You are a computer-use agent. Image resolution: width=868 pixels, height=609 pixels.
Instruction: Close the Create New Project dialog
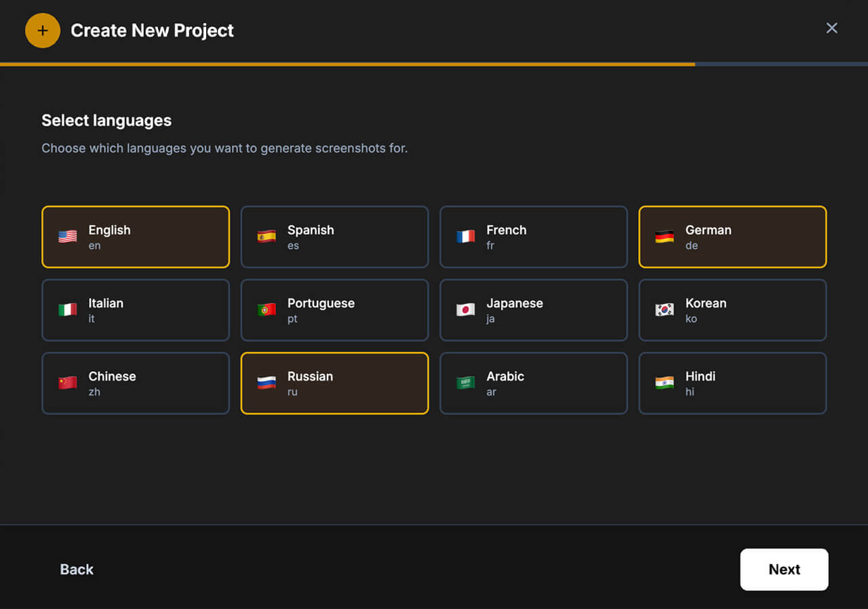[x=831, y=28]
